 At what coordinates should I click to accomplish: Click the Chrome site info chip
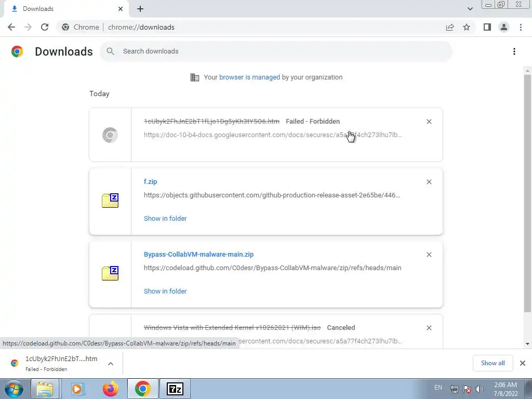coord(81,27)
